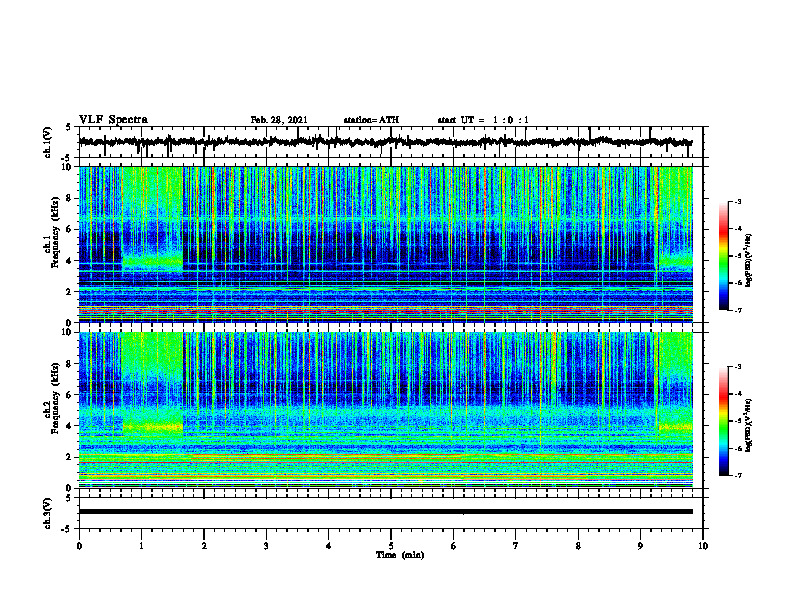Screen dimensions: 792x612
Task: Click the "ch.1(V)" waveform axis label
Action: (x=48, y=142)
